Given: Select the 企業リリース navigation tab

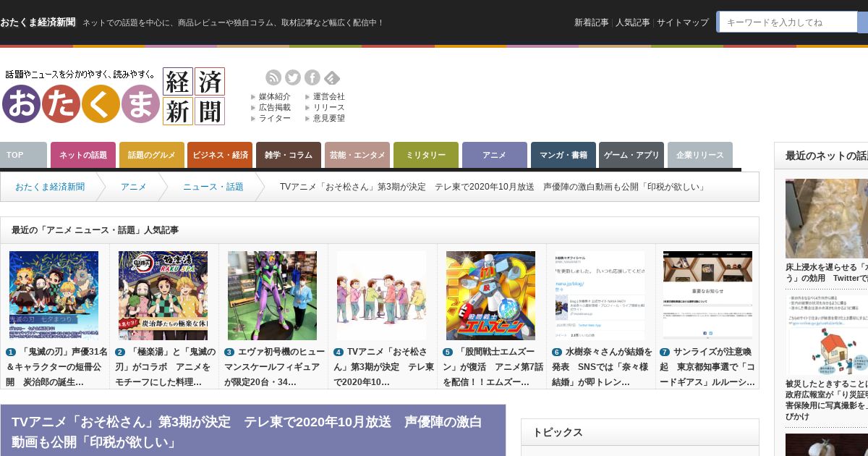Looking at the screenshot, I should (x=700, y=155).
